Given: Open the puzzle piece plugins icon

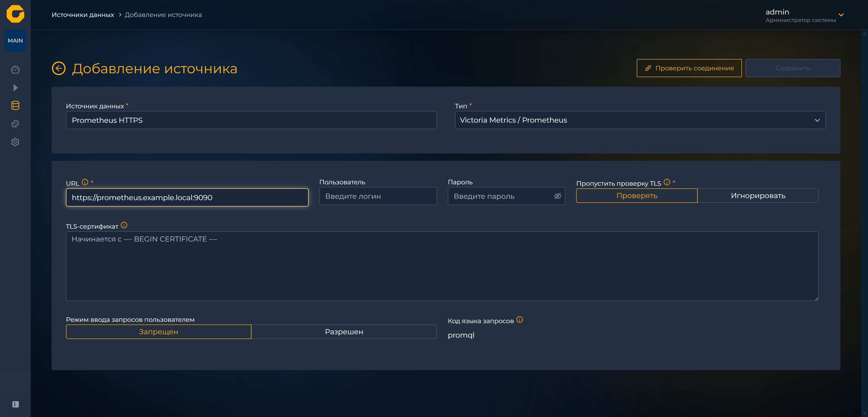Looking at the screenshot, I should point(15,124).
